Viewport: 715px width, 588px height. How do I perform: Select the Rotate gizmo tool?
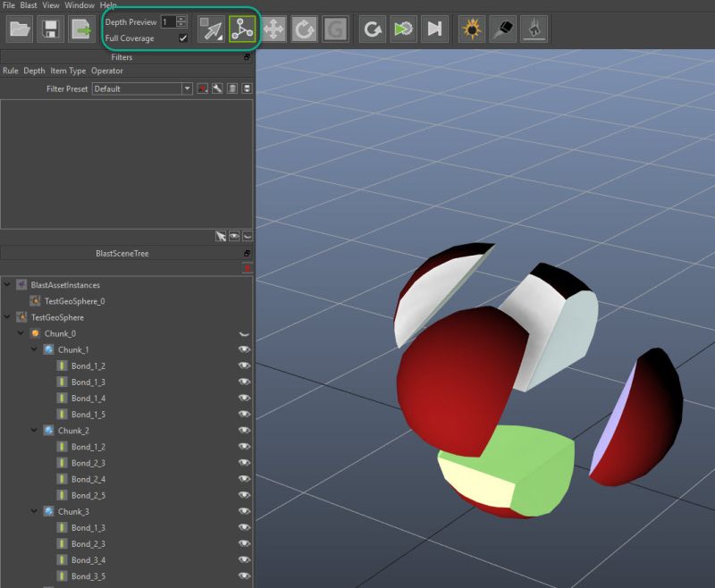(x=304, y=29)
